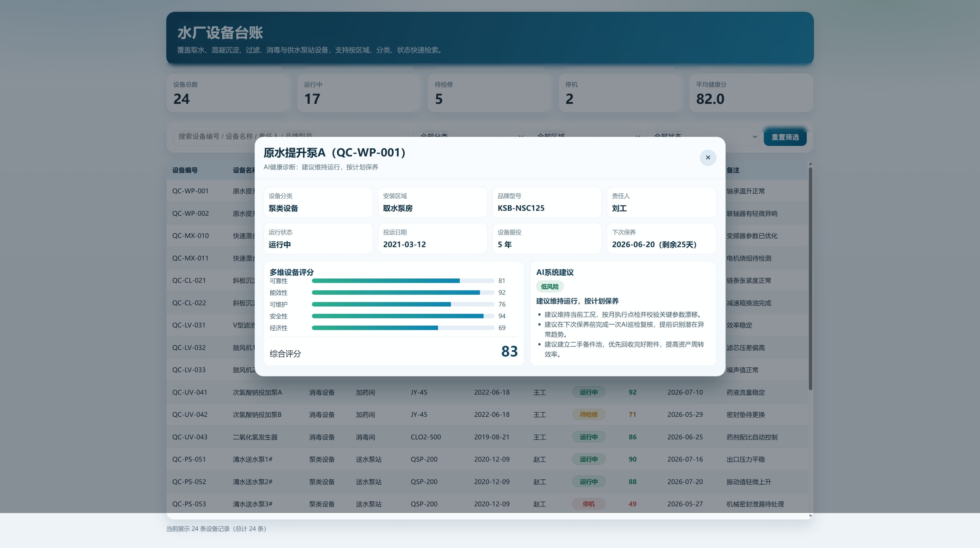
Task: Click 运行中 badge in 二氧化氯发生器 row
Action: tap(589, 437)
